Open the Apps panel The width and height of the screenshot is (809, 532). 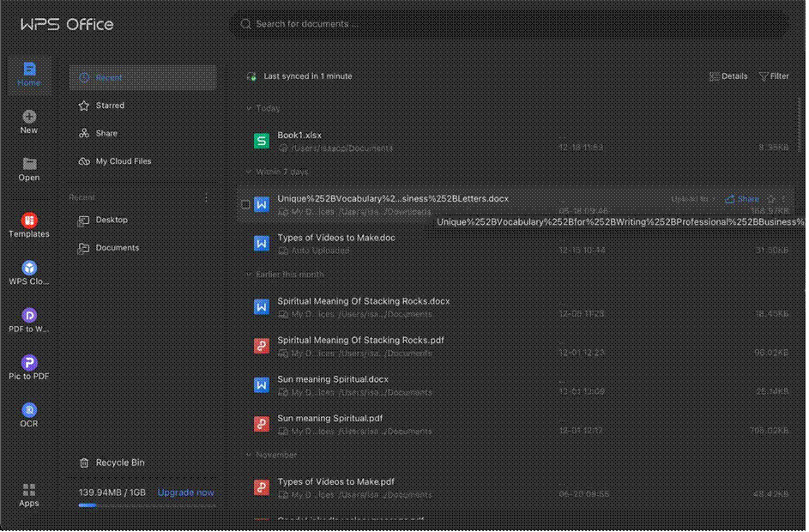[28, 493]
